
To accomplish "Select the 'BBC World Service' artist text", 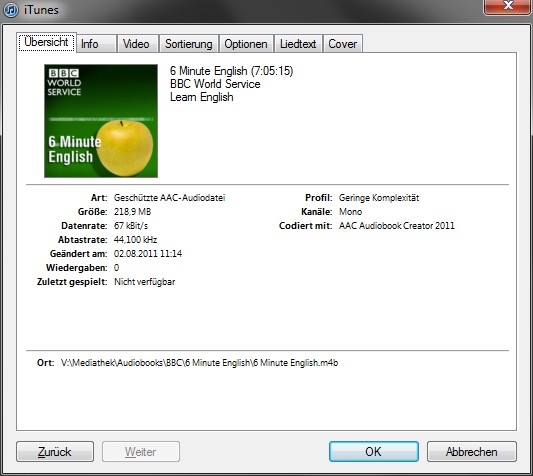I will (x=215, y=84).
